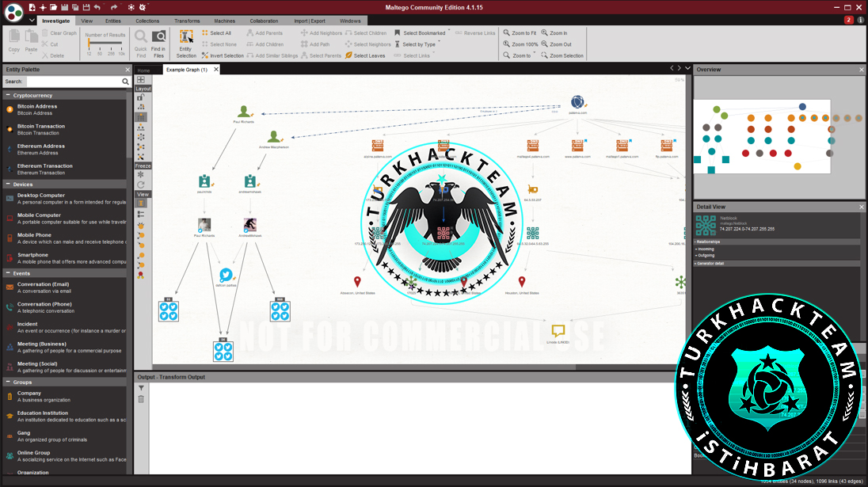Image resolution: width=868 pixels, height=487 pixels.
Task: Click the Maltego application logo button
Action: (13, 12)
